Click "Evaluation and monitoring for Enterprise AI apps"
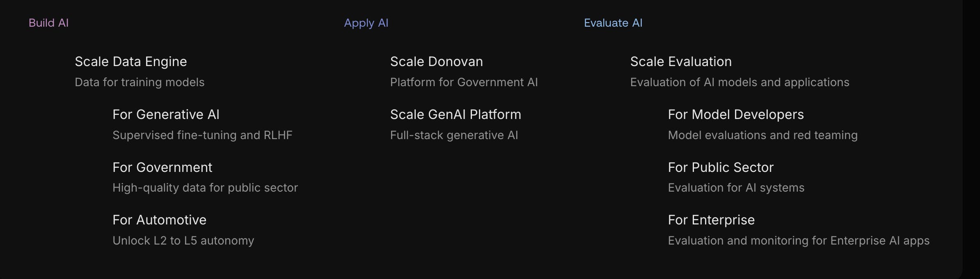This screenshot has width=980, height=279. [x=799, y=241]
